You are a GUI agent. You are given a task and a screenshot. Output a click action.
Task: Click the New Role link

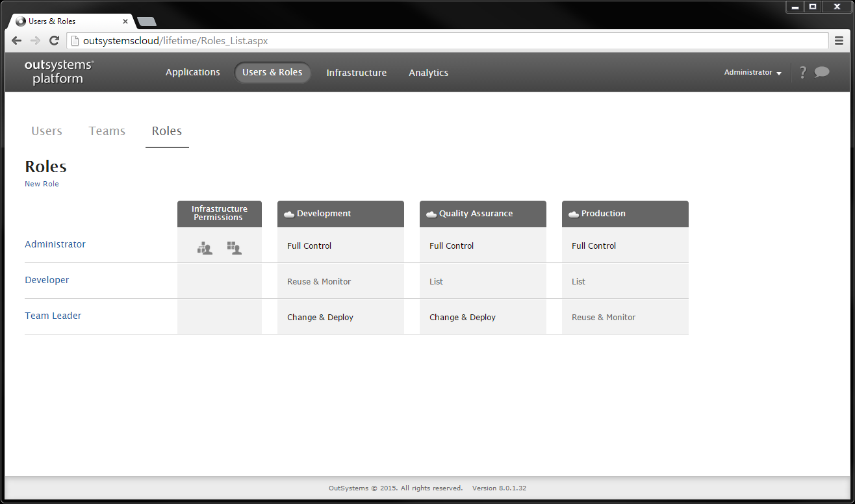coord(42,184)
